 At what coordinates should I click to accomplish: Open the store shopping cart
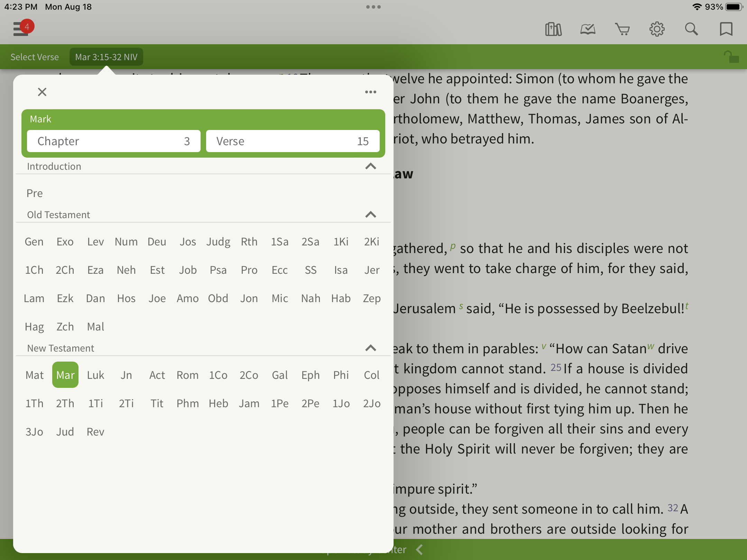click(x=622, y=29)
